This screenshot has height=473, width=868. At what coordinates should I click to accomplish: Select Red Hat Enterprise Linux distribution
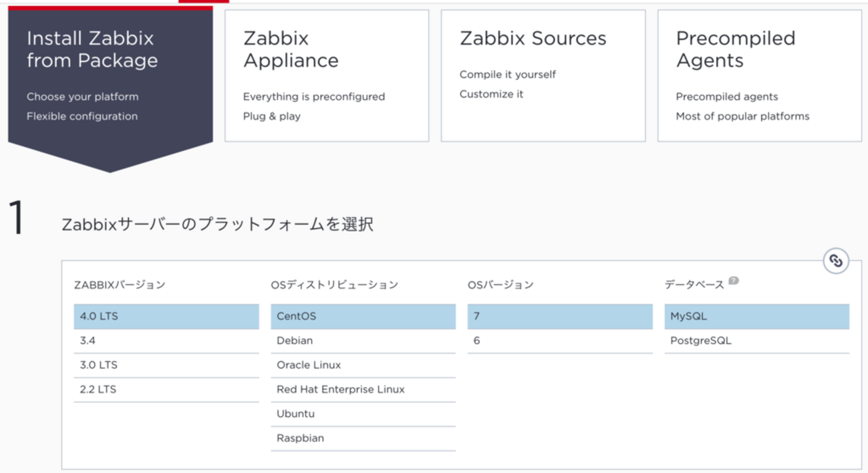click(x=363, y=389)
